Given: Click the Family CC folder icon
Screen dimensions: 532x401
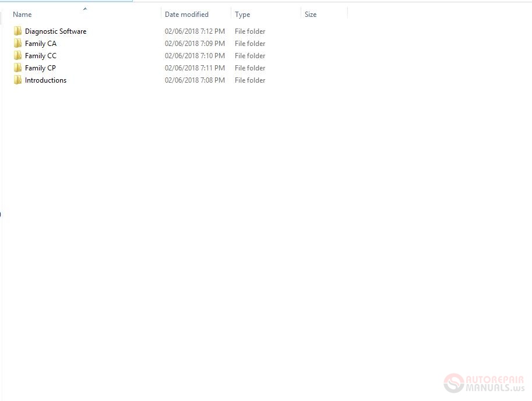Looking at the screenshot, I should pos(17,56).
